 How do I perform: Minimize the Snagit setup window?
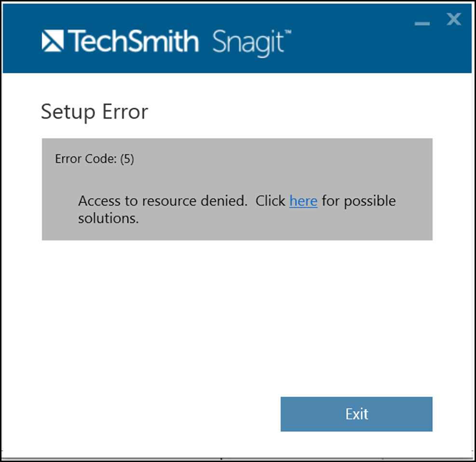coord(422,23)
